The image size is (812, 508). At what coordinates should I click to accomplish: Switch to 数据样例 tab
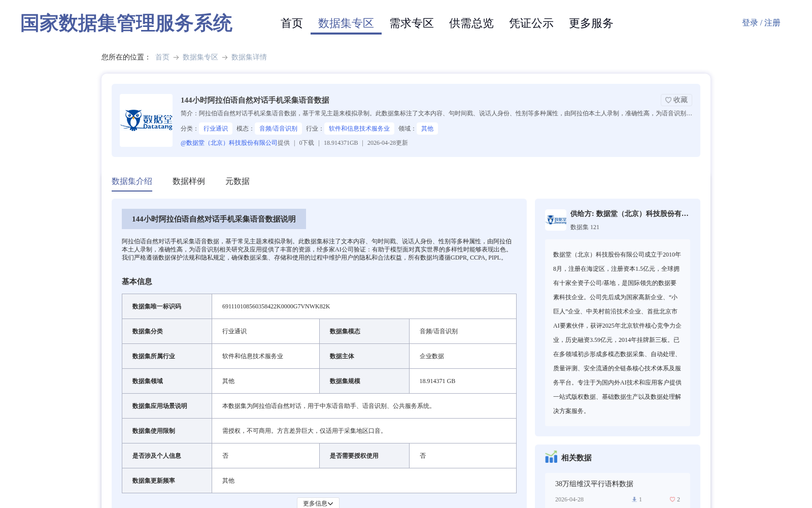click(x=189, y=181)
